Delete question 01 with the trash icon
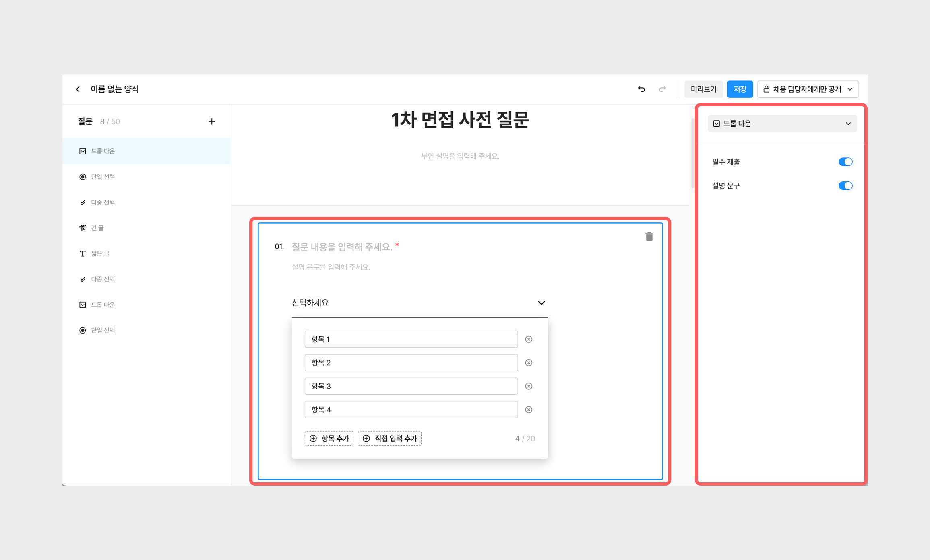The height and width of the screenshot is (560, 930). pos(649,237)
